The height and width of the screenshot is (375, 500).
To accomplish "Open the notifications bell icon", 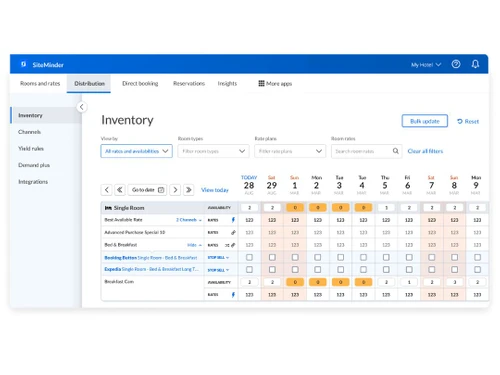I will pos(475,64).
